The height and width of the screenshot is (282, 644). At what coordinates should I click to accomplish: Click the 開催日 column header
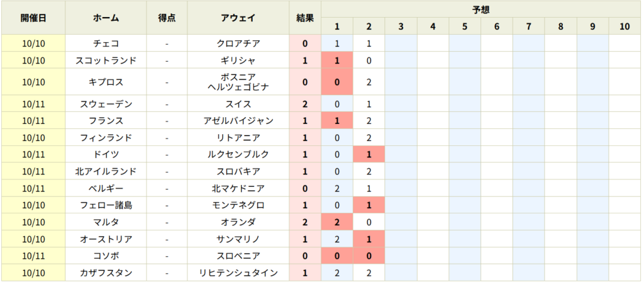(33, 18)
